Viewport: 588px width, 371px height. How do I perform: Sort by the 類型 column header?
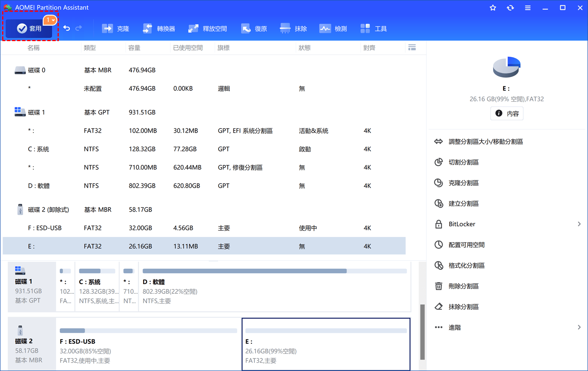pos(90,48)
